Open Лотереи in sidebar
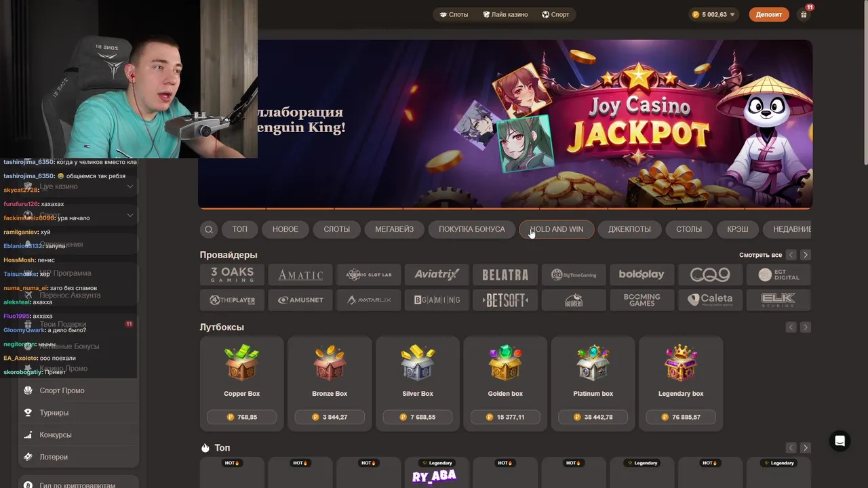The width and height of the screenshot is (868, 488). 78,457
